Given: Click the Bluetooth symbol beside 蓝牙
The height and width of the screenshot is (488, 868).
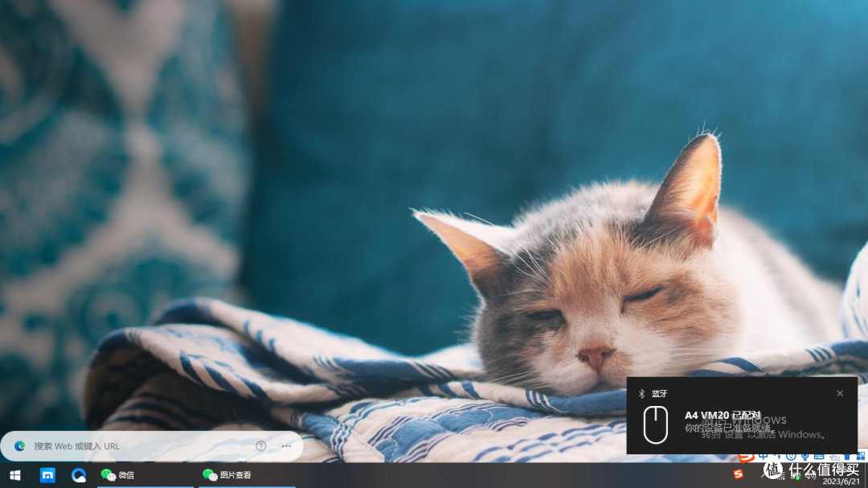Looking at the screenshot, I should (x=641, y=393).
